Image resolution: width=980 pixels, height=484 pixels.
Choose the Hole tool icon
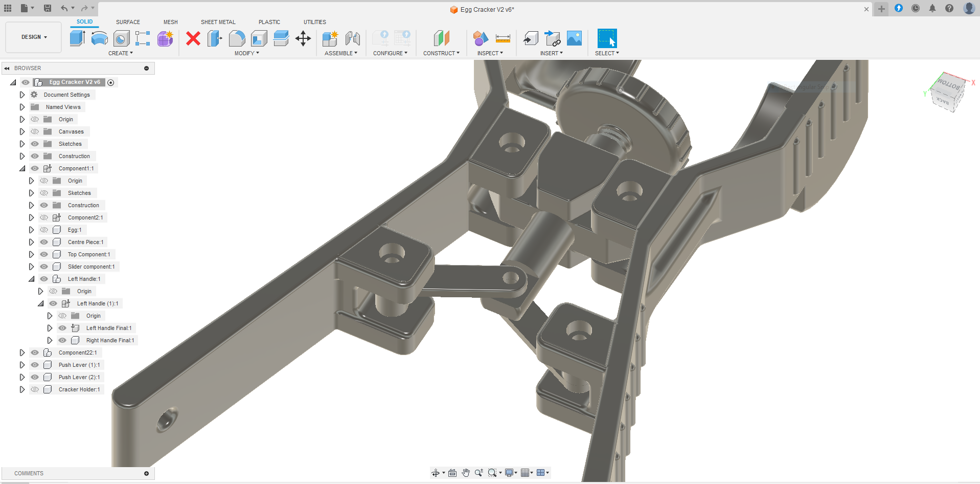pos(121,38)
